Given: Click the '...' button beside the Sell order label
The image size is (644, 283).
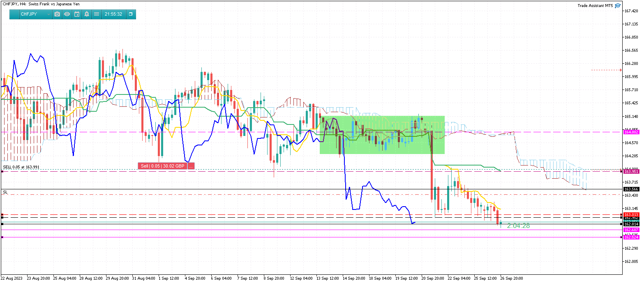Looking at the screenshot, I should 191,166.
